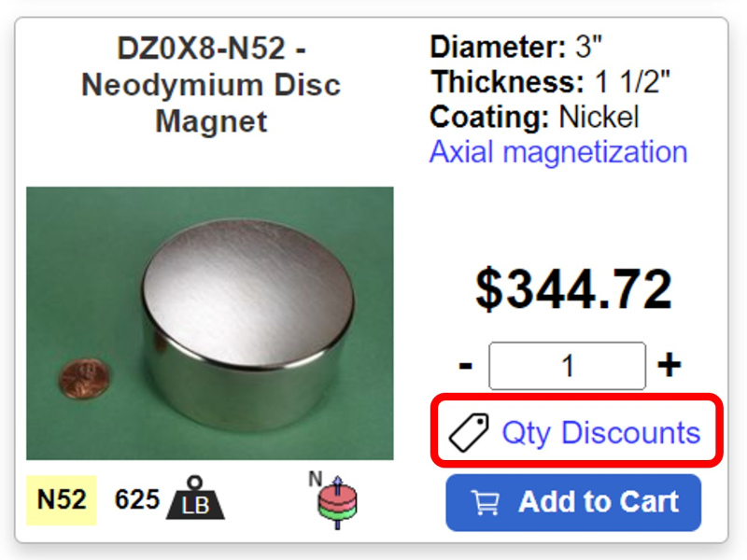Image resolution: width=747 pixels, height=560 pixels.
Task: Open the Qty Discounts link
Action: coord(600,433)
